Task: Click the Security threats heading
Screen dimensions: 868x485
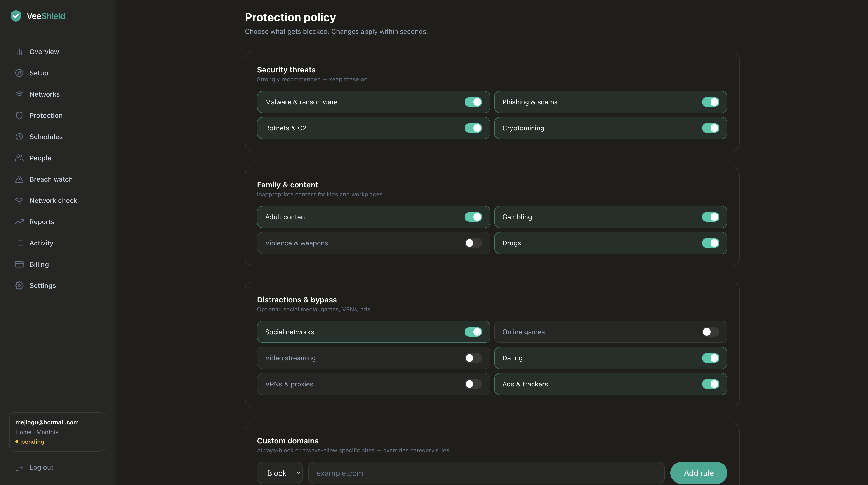Action: pyautogui.click(x=286, y=69)
